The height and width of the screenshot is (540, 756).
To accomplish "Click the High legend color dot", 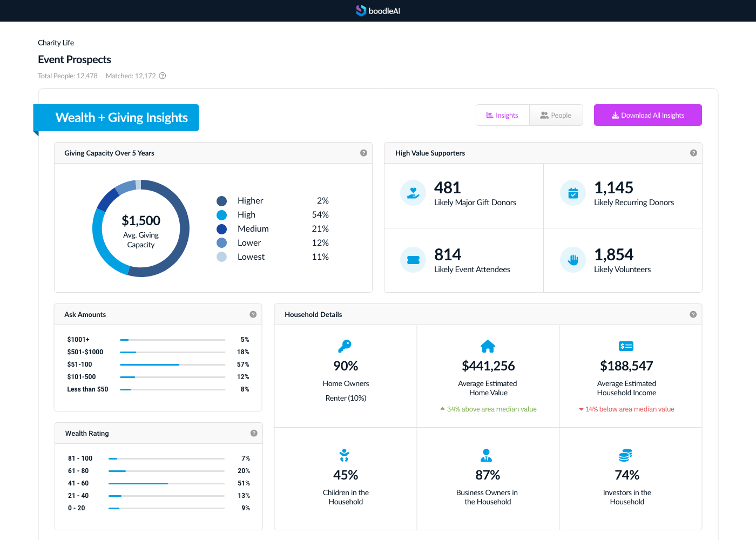I will (x=221, y=215).
